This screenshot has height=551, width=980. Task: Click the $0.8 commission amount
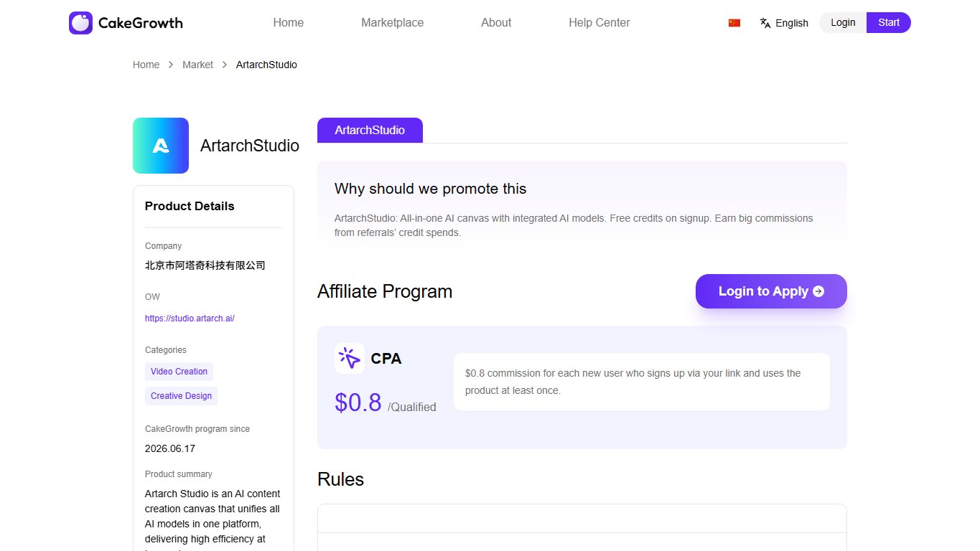click(358, 402)
